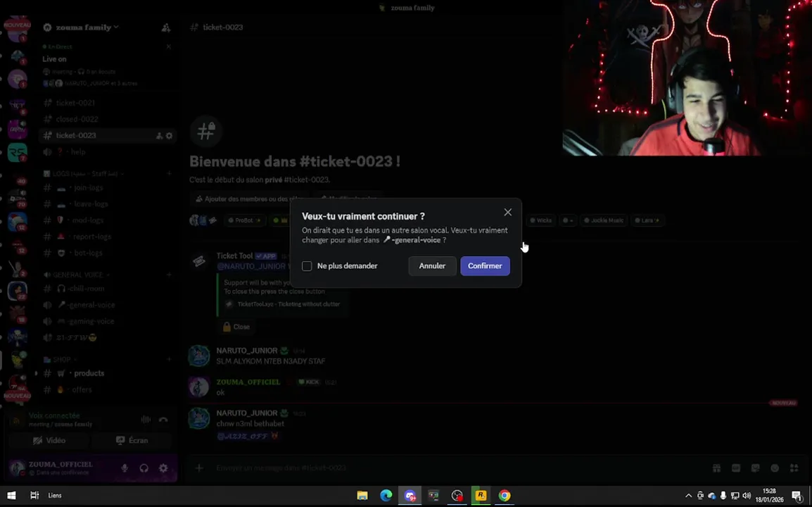Open the emoji picker in message bar
The height and width of the screenshot is (507, 812).
(775, 468)
